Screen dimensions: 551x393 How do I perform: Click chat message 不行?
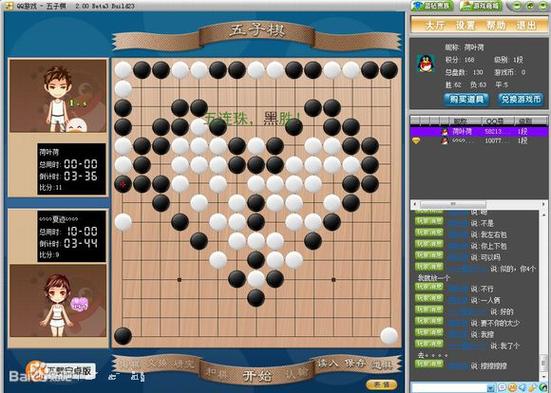tap(487, 289)
